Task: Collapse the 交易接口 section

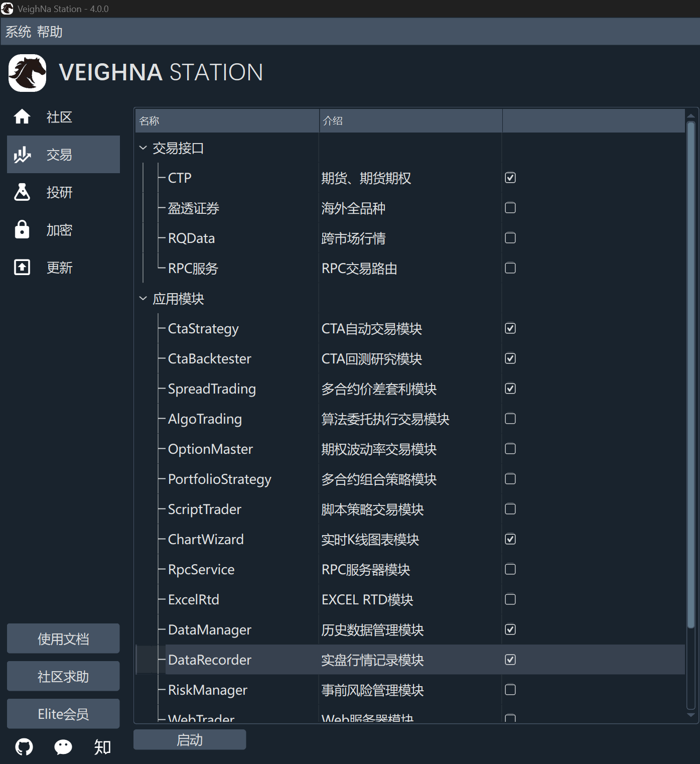Action: (x=143, y=147)
